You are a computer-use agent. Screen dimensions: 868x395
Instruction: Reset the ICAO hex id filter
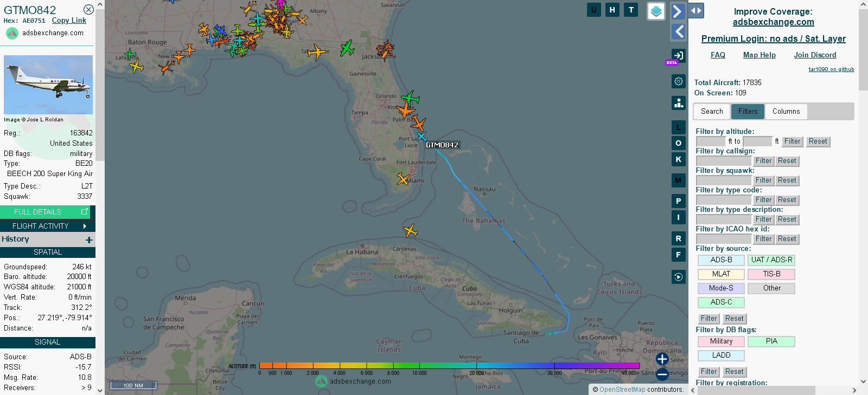787,239
